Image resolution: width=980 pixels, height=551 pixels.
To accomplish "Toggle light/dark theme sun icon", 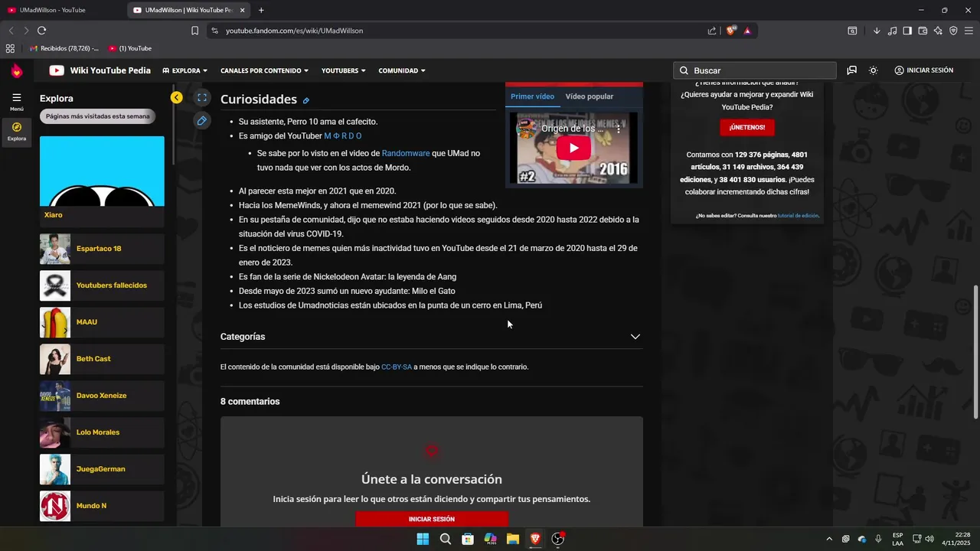I will click(874, 70).
